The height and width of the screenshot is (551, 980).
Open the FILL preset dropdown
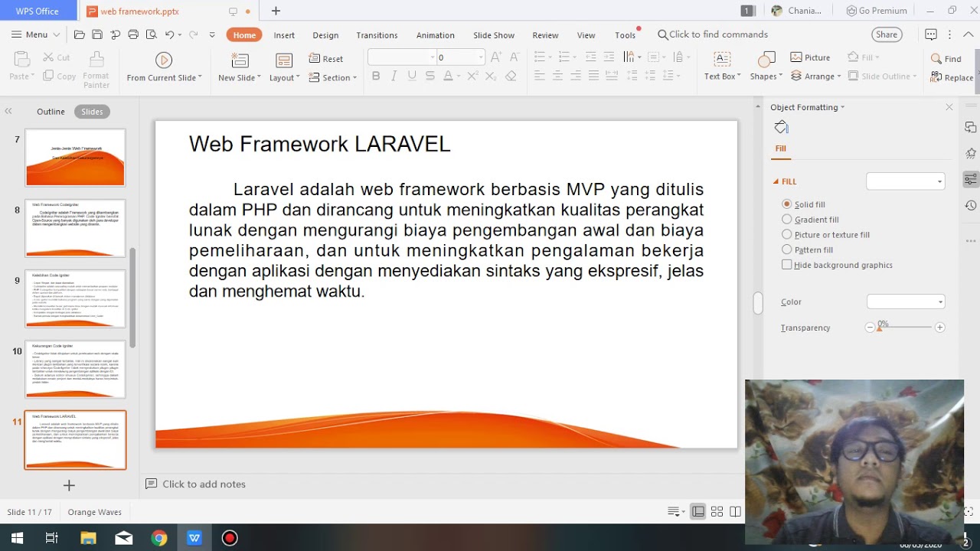click(x=905, y=181)
